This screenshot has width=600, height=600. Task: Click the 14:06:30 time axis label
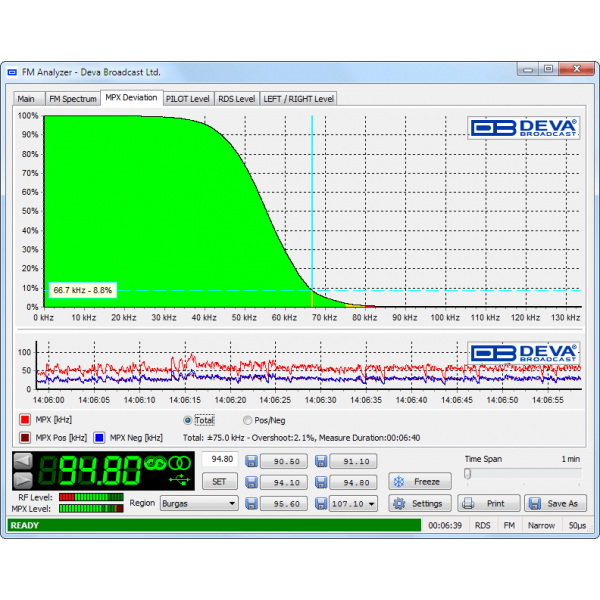coord(320,400)
